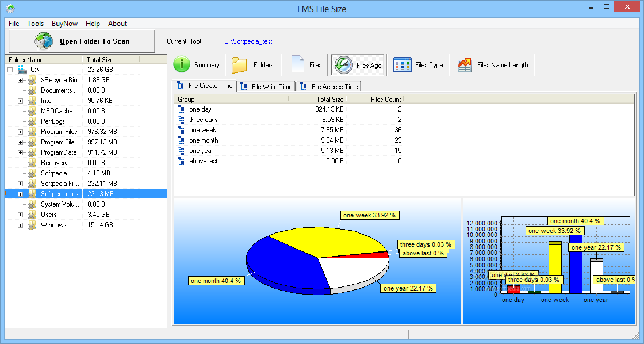
Task: Collapse the C:\ root tree node
Action: 10,70
